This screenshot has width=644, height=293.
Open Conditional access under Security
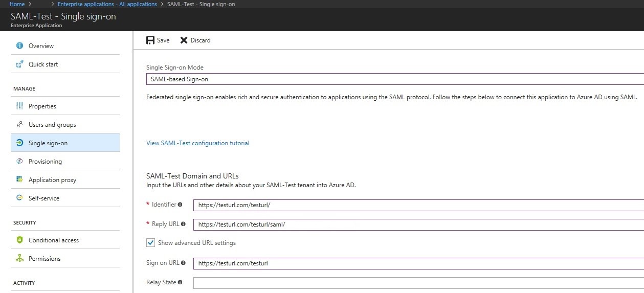pyautogui.click(x=65, y=240)
